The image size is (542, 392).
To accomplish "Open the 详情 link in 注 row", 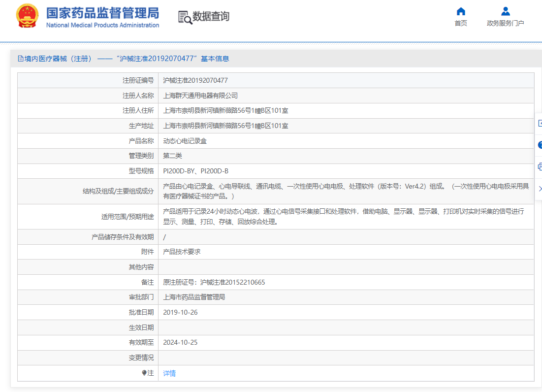I will [169, 373].
